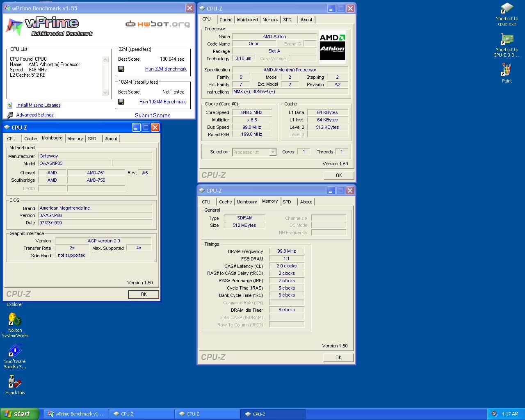Screen dimensions: 525x420
Task: Click the Install Missing Libraries icon
Action: 10,105
